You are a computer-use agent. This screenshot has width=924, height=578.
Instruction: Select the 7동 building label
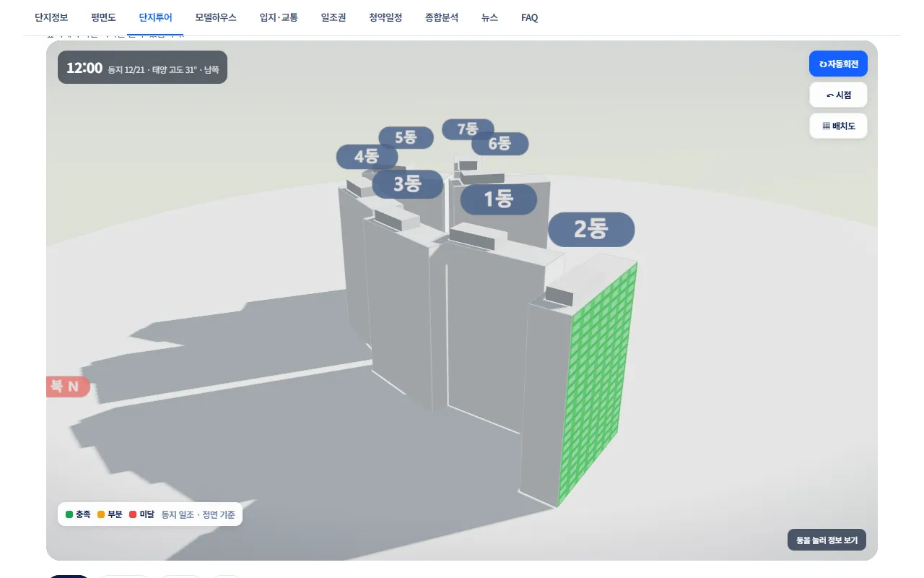(468, 129)
